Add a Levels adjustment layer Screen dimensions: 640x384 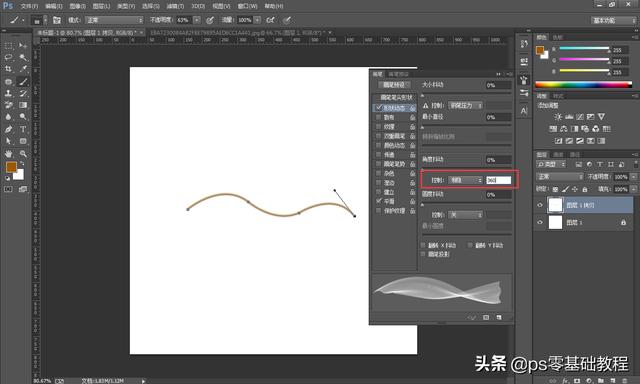pos(569,117)
